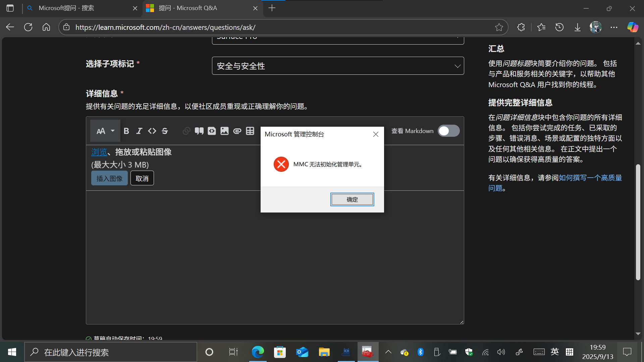View site information lock icon
The width and height of the screenshot is (644, 362).
(x=66, y=27)
